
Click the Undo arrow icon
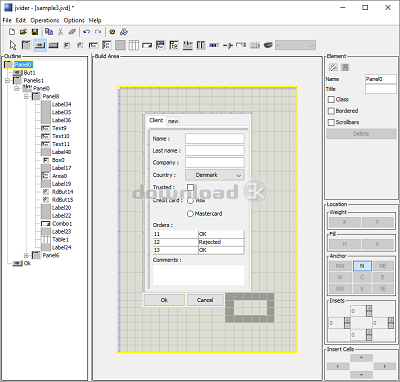[87, 32]
